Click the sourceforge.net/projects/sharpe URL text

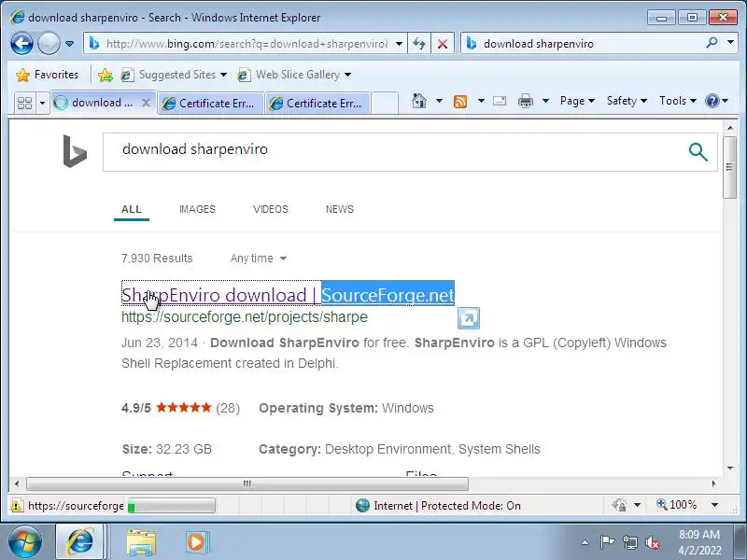tap(245, 317)
